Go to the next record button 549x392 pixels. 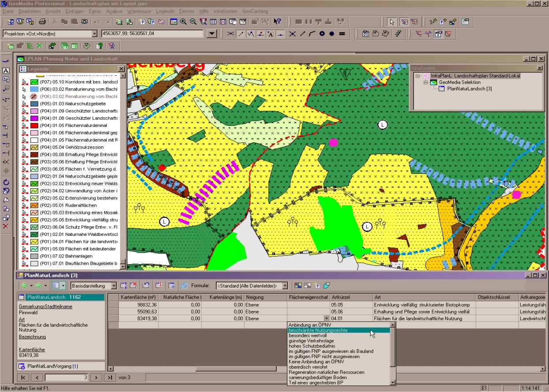(96, 377)
